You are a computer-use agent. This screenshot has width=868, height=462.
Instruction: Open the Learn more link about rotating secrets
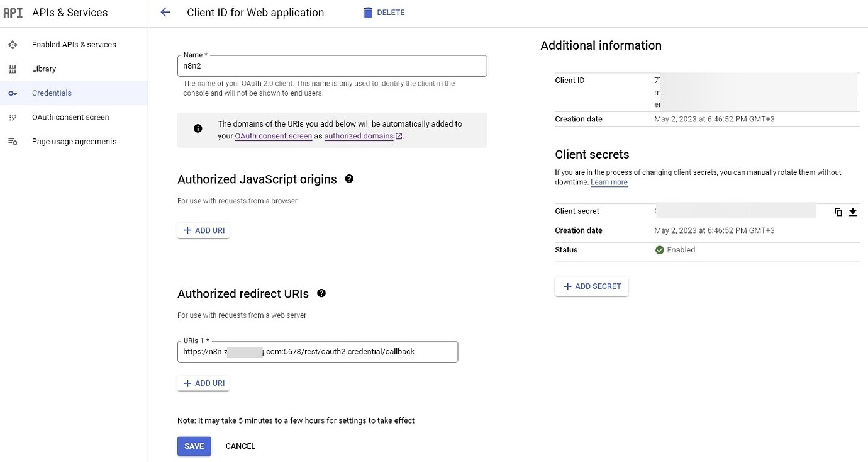[608, 182]
